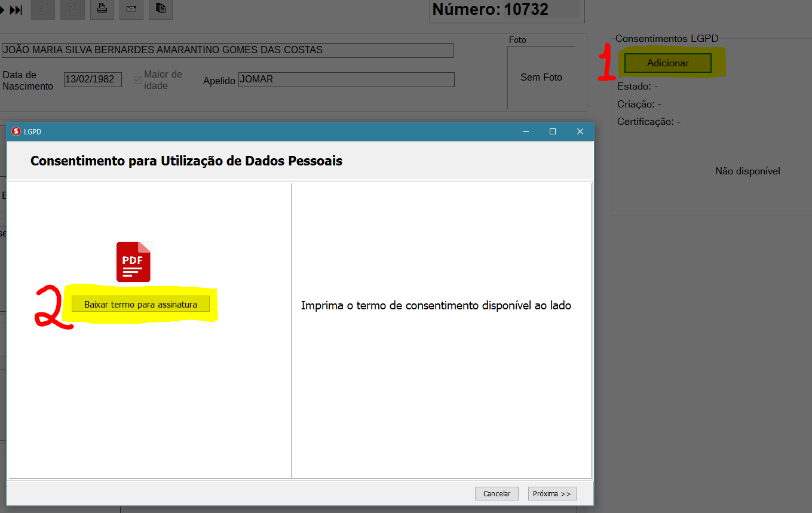Viewport: 812px width, 513px height.
Task: Maximize the LGPD dialog window
Action: pos(553,131)
